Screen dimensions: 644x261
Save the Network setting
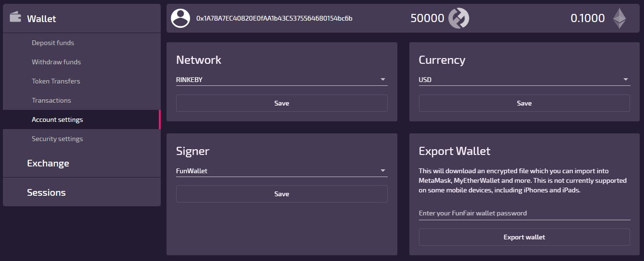click(x=282, y=103)
